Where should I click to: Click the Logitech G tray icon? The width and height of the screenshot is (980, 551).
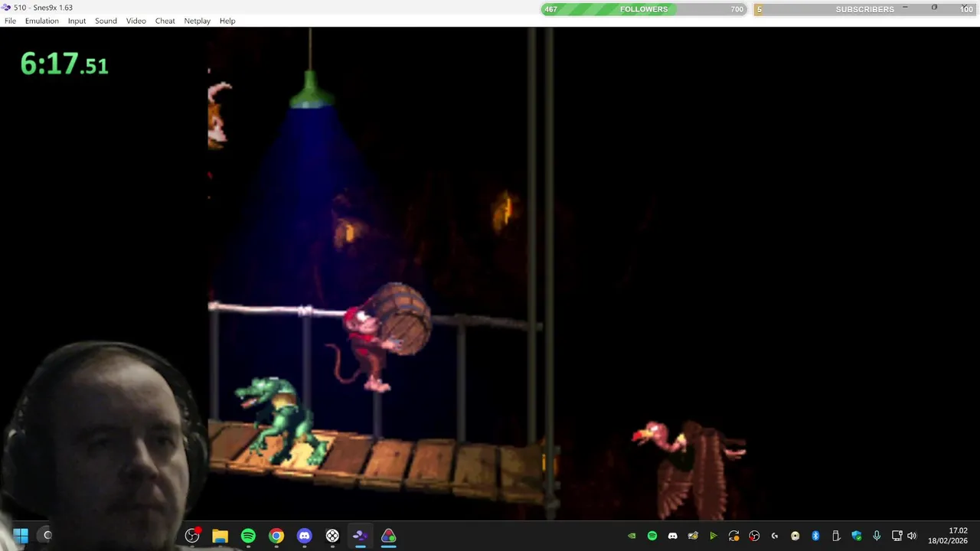[775, 536]
